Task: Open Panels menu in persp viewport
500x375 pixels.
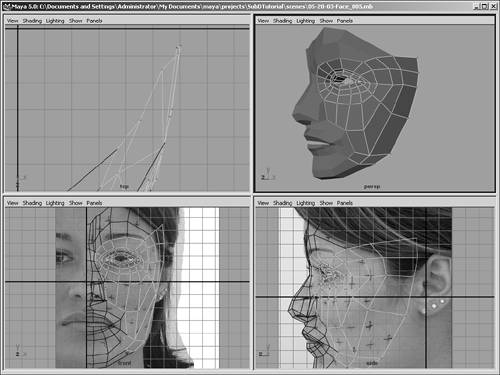Action: click(x=345, y=21)
